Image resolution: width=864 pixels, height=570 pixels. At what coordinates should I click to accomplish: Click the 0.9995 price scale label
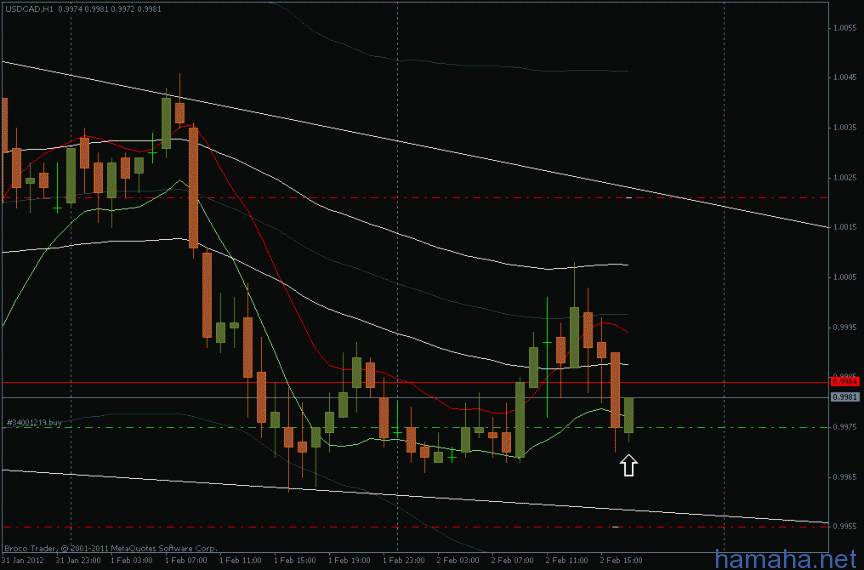845,327
